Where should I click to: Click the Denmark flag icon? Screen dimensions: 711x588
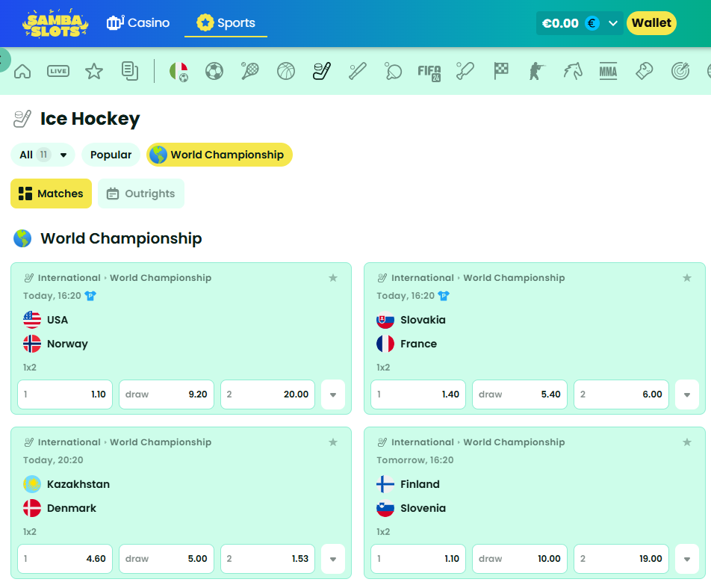coord(32,508)
